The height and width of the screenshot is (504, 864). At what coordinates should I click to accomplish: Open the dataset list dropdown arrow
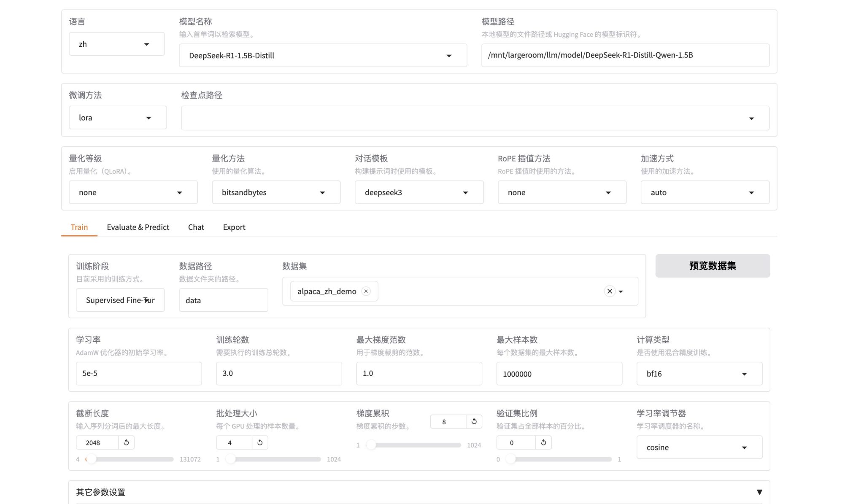pyautogui.click(x=621, y=291)
